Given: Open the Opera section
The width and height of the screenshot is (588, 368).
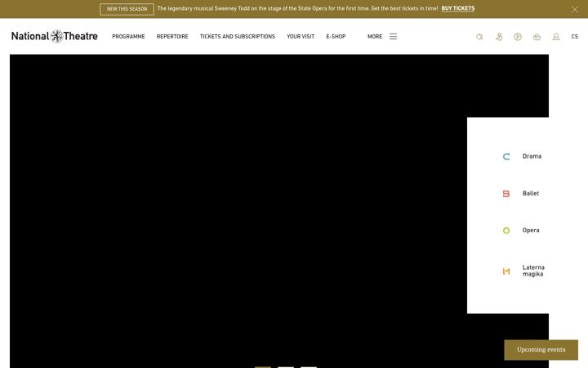Looking at the screenshot, I should click(x=520, y=230).
